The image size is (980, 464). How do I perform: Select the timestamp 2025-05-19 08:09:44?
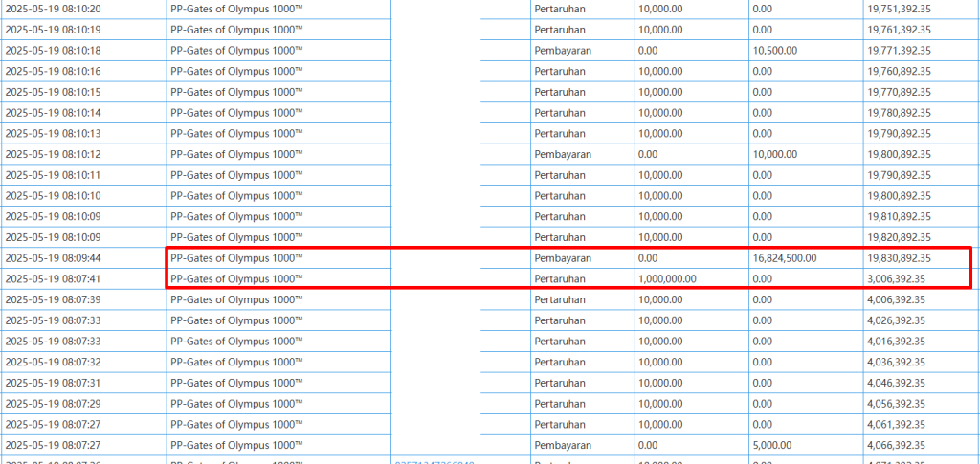coord(54,258)
